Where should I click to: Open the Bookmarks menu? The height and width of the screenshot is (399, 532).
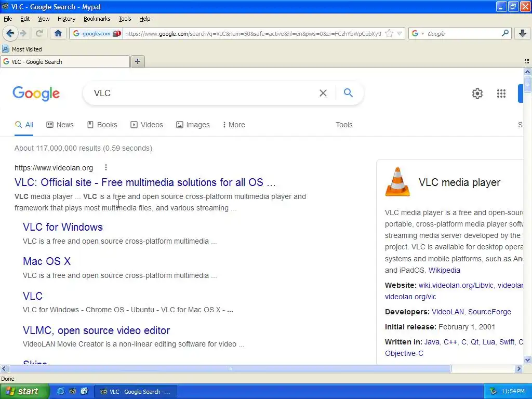point(97,19)
